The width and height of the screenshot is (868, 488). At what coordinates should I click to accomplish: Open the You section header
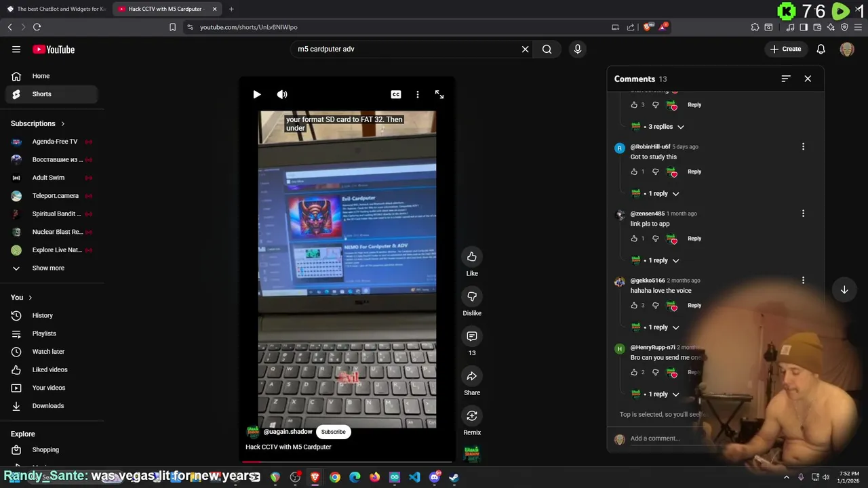pos(21,298)
